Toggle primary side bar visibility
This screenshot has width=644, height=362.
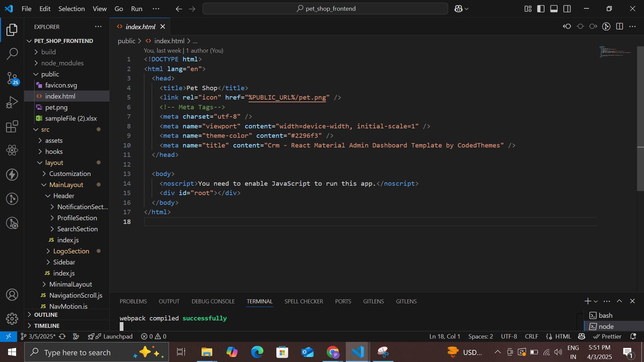pyautogui.click(x=541, y=9)
